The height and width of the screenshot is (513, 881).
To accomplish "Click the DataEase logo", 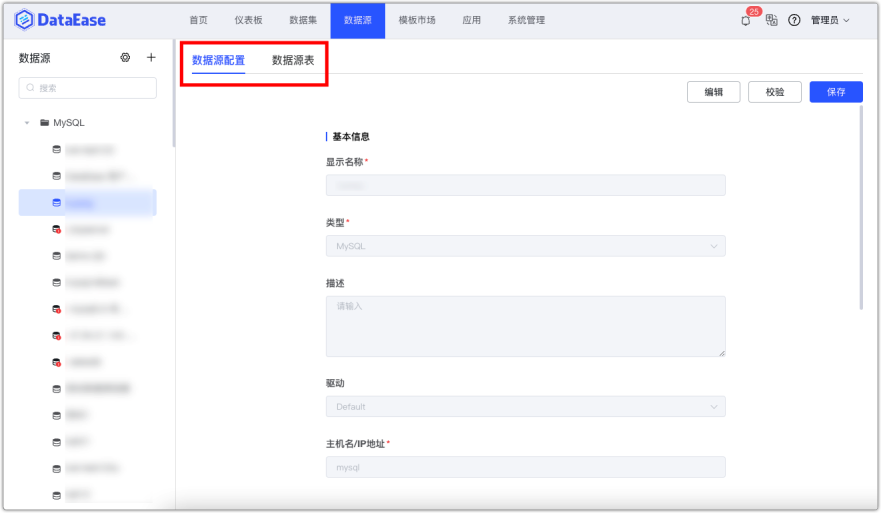I will pyautogui.click(x=60, y=20).
